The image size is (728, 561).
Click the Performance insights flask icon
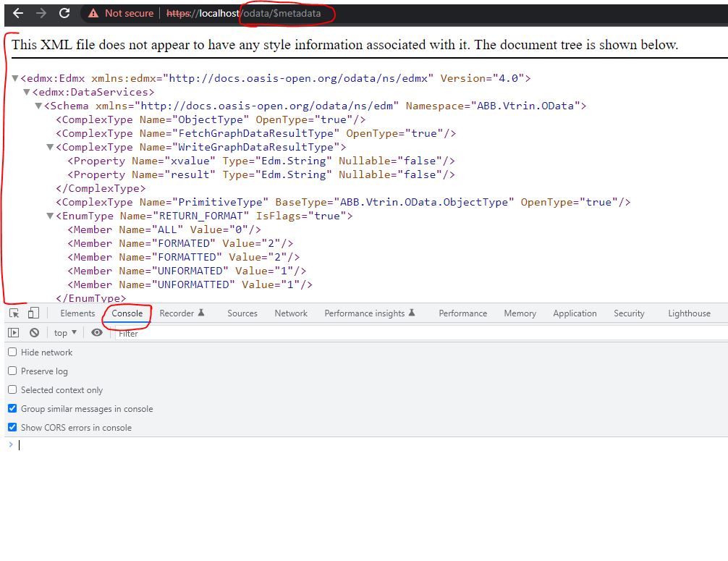411,313
